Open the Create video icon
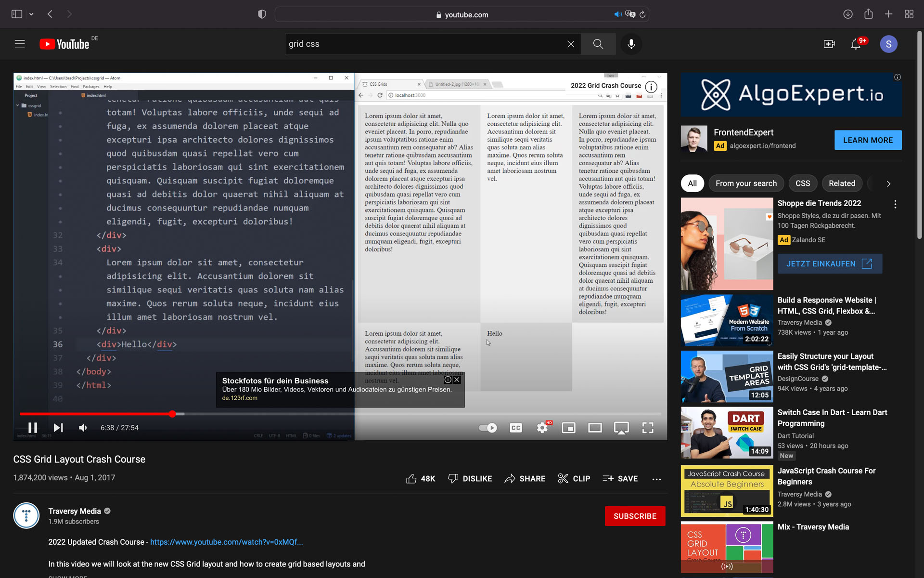Viewport: 924px width, 578px height. [x=829, y=44]
